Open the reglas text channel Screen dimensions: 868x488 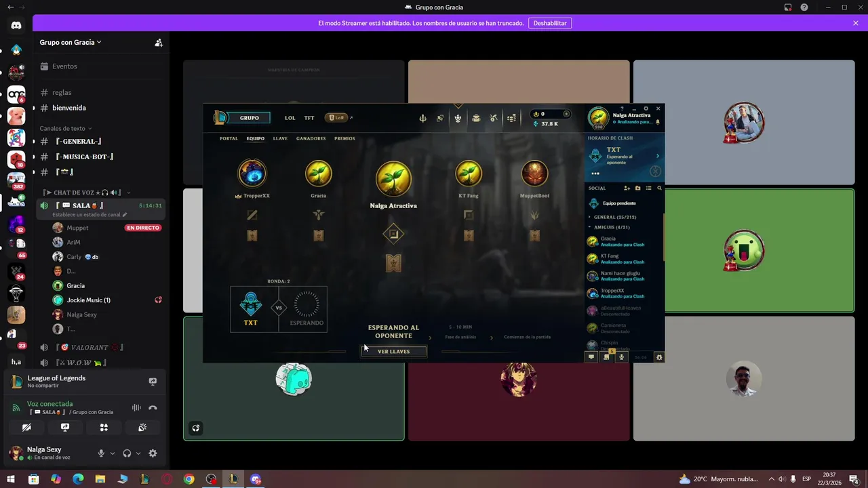101,92
